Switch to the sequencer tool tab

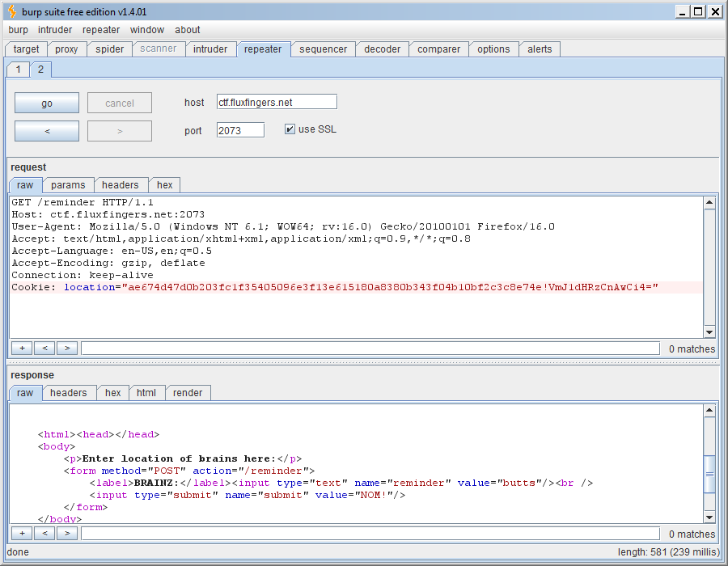pyautogui.click(x=323, y=49)
